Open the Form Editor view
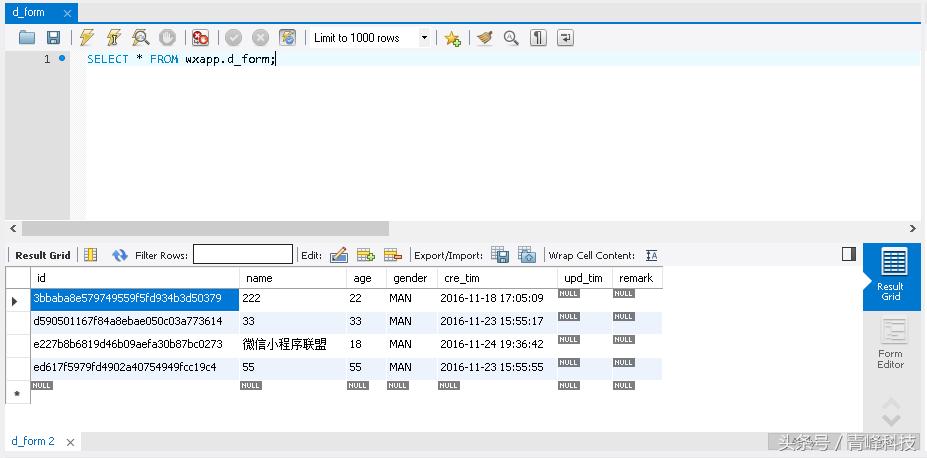The image size is (927, 458). click(890, 344)
